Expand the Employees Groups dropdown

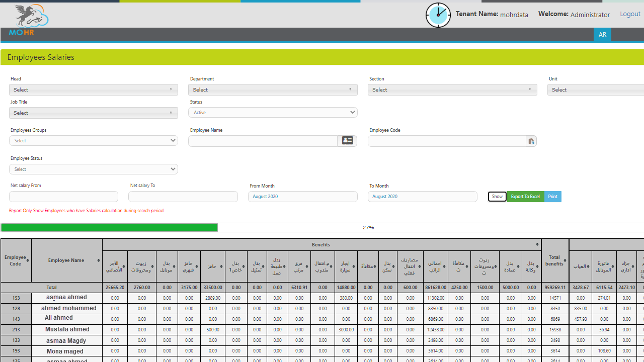[x=94, y=141]
